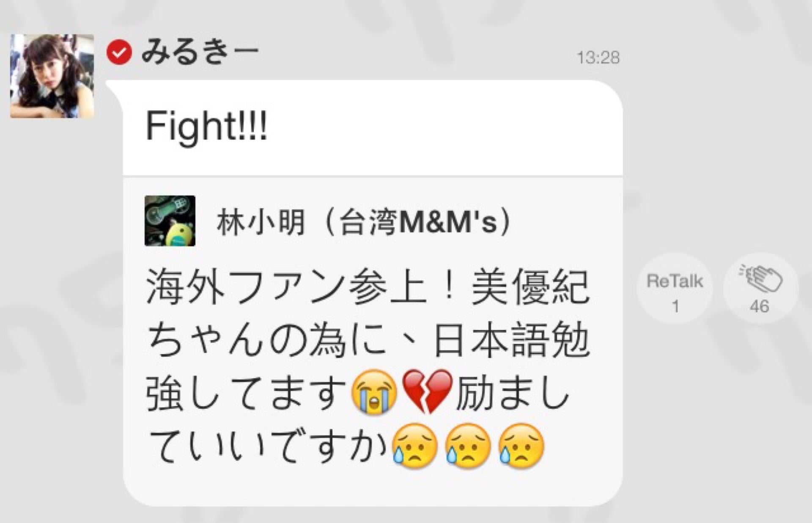Click the 13:28 message timestamp
Viewport: 812px width, 523px height.
coord(598,58)
